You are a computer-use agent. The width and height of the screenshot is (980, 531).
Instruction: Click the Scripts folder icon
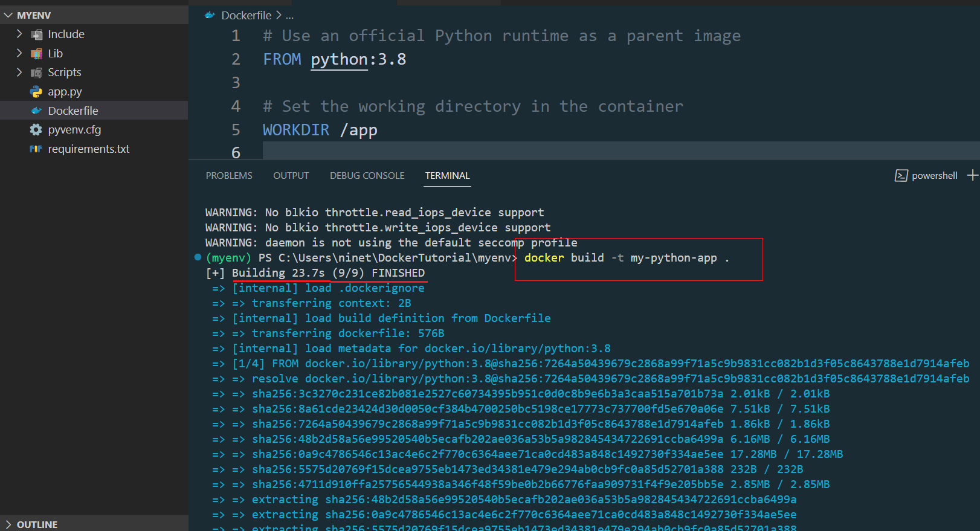pos(36,72)
